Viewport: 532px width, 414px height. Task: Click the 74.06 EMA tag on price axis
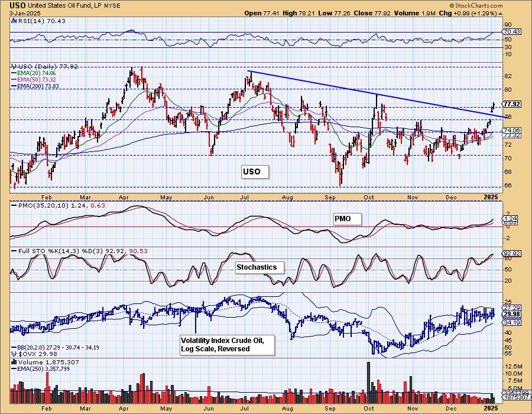pos(512,130)
